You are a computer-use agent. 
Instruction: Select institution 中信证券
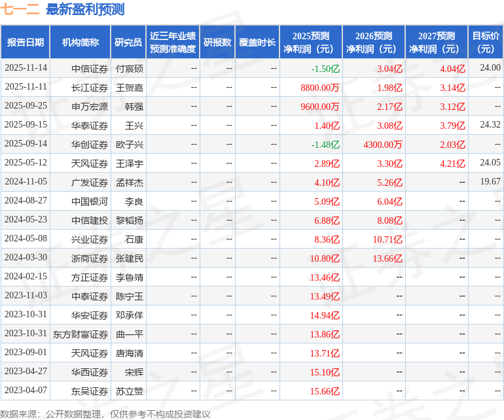pyautogui.click(x=90, y=69)
